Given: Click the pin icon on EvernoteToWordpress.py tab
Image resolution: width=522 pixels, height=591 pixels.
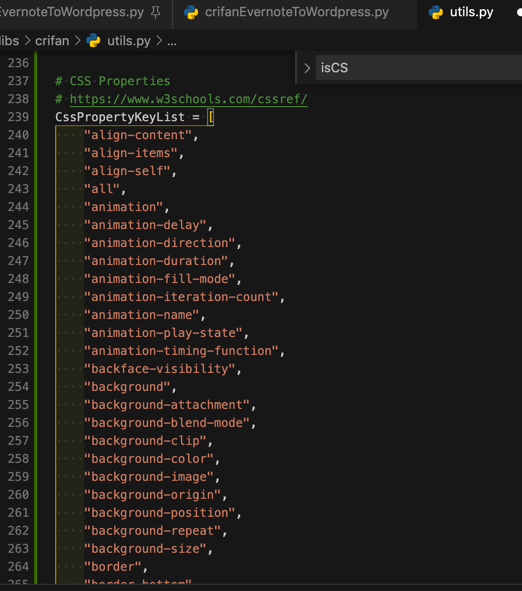Looking at the screenshot, I should point(155,12).
